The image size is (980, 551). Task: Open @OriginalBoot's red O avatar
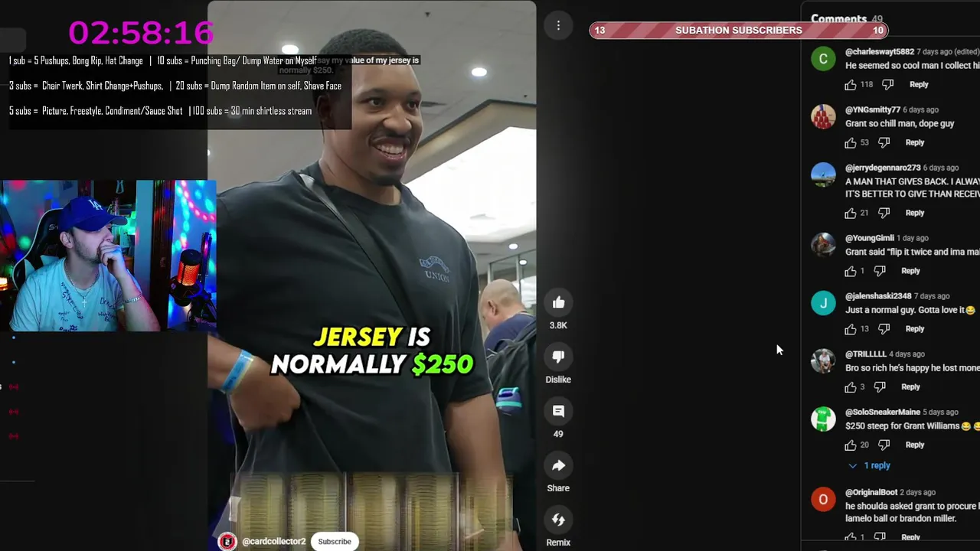pos(823,500)
